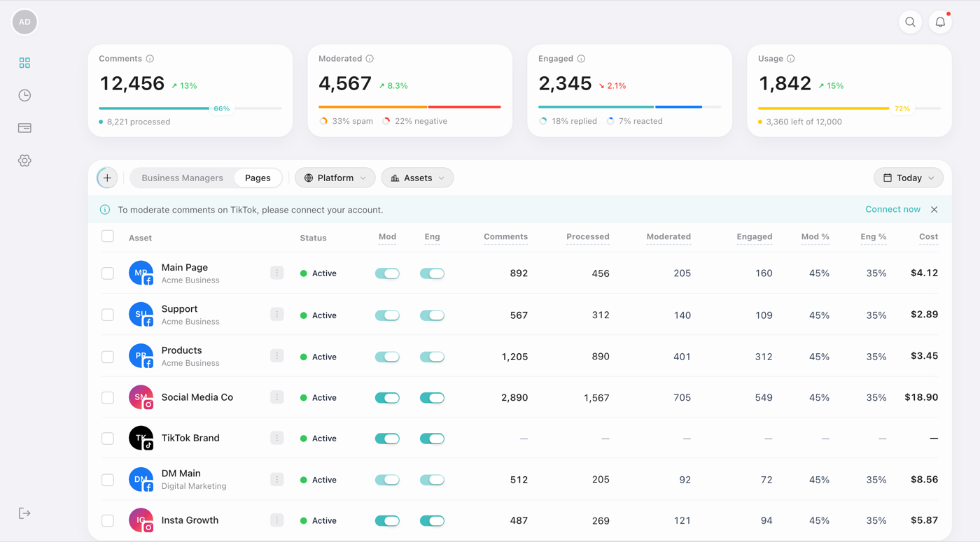This screenshot has width=980, height=542.
Task: Sort by Comments column header
Action: pyautogui.click(x=505, y=237)
